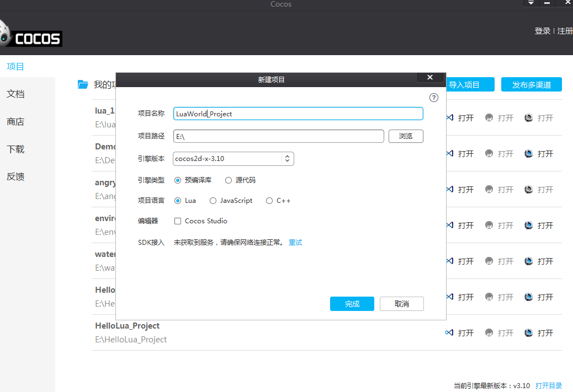Click the Visual Studio icon in the Hello row
The height and width of the screenshot is (392, 573).
pyautogui.click(x=449, y=297)
